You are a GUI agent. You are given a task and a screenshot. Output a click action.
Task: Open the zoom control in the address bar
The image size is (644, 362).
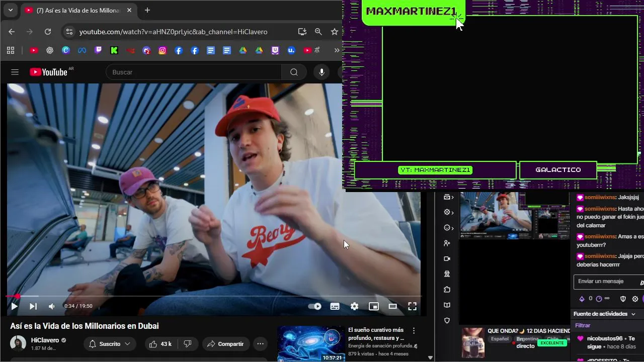click(318, 32)
